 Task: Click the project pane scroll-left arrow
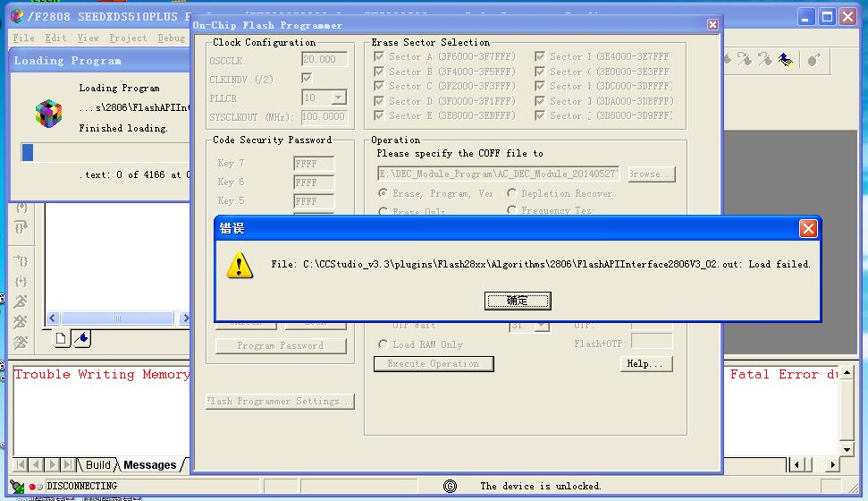click(53, 318)
